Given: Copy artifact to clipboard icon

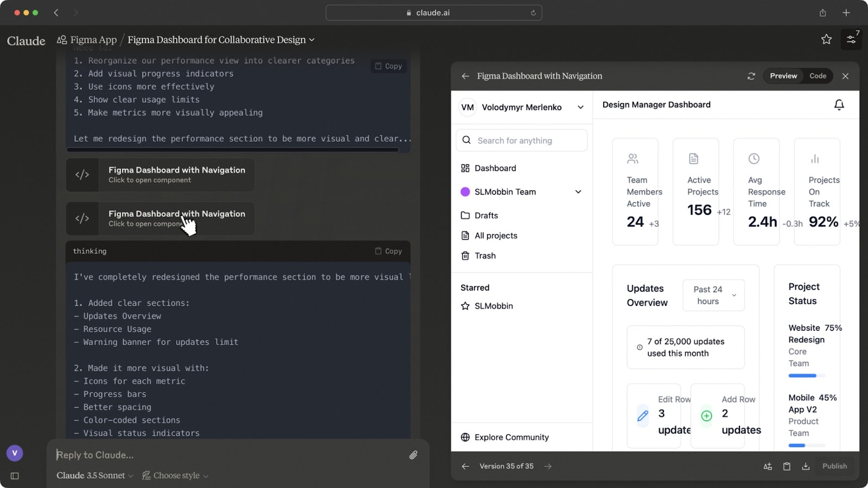Looking at the screenshot, I should [787, 466].
